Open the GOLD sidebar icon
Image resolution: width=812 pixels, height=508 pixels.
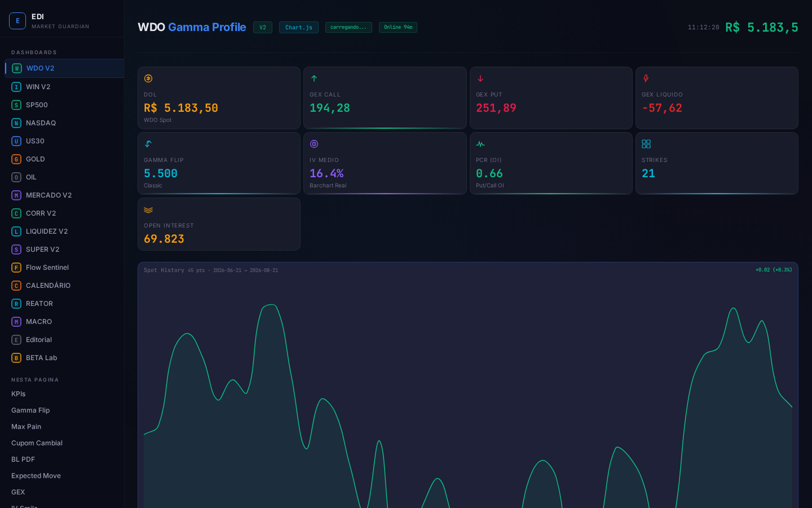click(x=16, y=159)
